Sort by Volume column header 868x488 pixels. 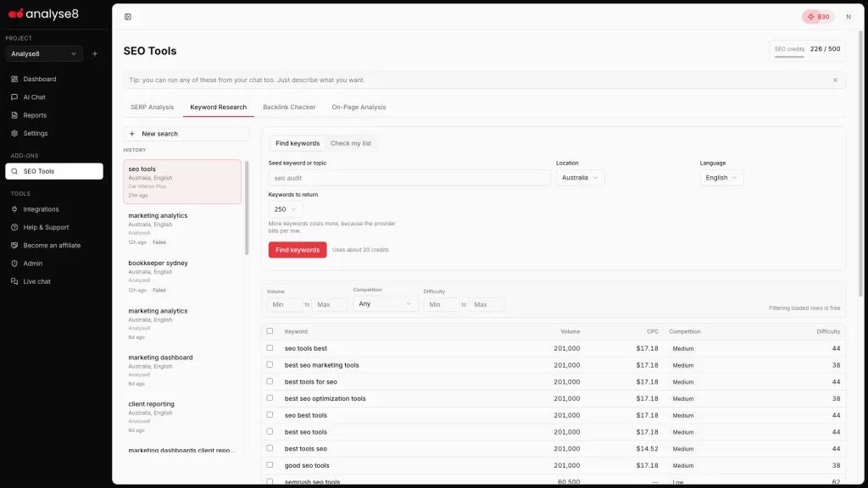[x=570, y=331]
